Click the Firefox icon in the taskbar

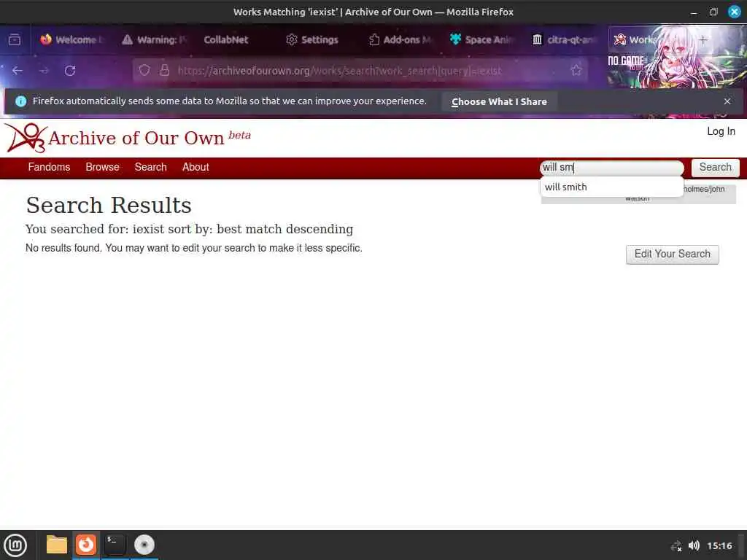click(86, 545)
